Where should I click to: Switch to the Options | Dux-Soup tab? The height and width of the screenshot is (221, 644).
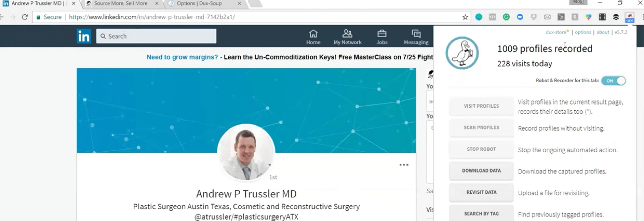pyautogui.click(x=205, y=3)
